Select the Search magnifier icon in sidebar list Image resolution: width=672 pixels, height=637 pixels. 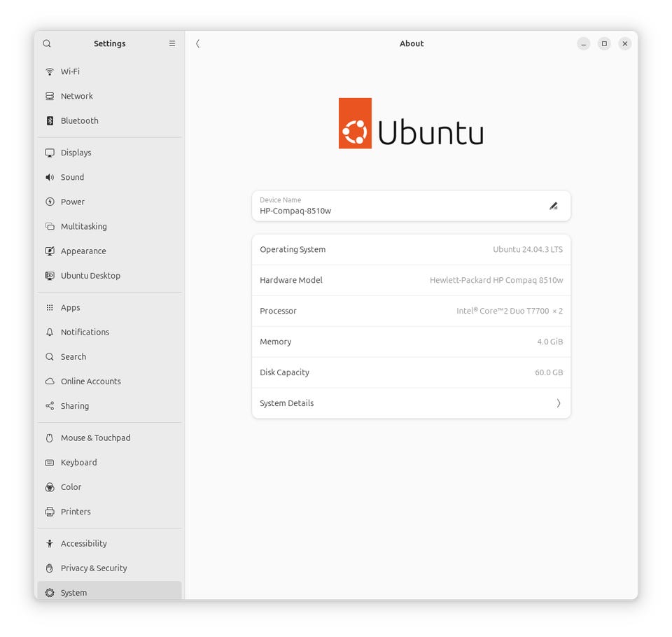[50, 357]
